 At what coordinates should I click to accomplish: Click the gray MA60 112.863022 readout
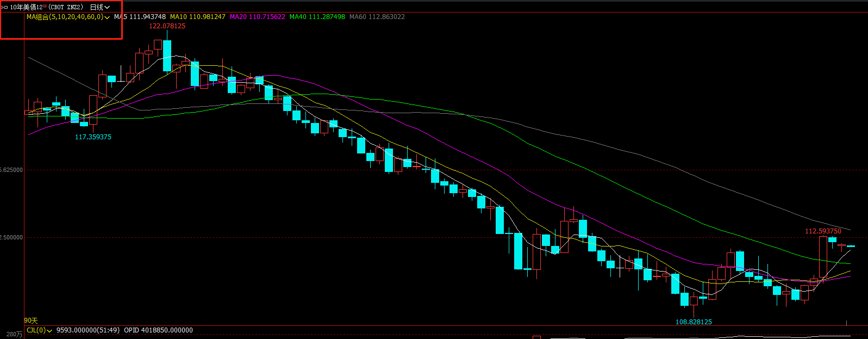click(x=377, y=17)
